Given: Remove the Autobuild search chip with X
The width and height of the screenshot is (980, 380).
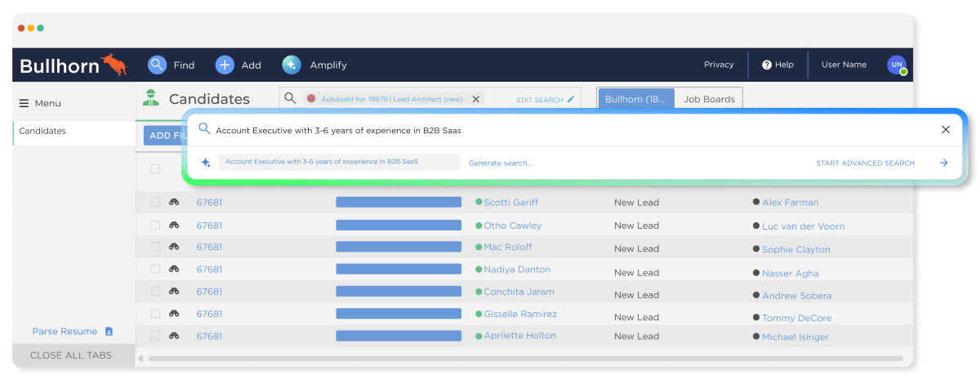Looking at the screenshot, I should (x=476, y=99).
